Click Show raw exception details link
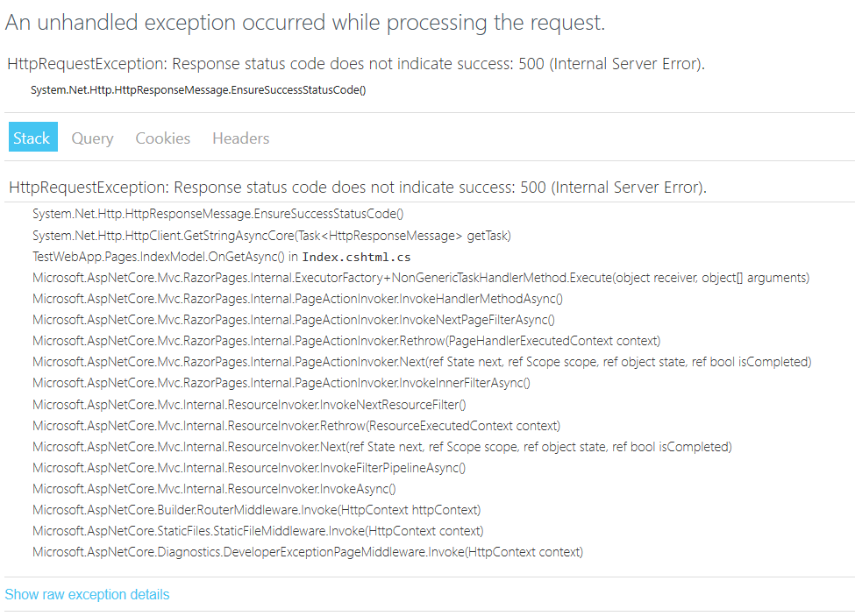 pos(87,594)
